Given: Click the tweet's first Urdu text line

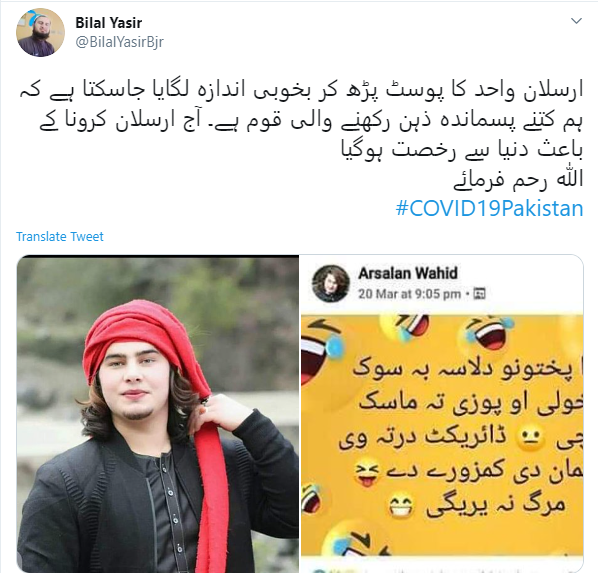Looking at the screenshot, I should (301, 91).
